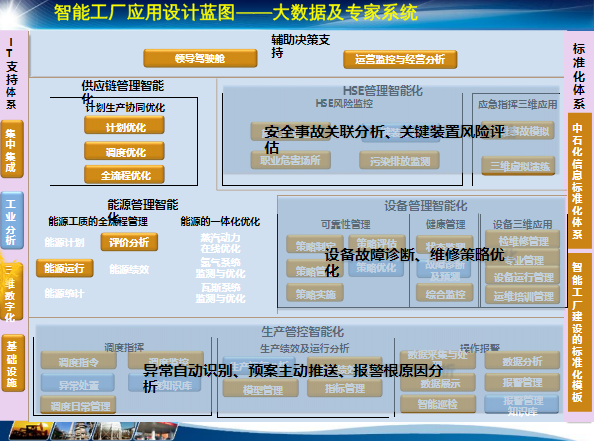Click the 领导驾驶舱 button

point(200,58)
